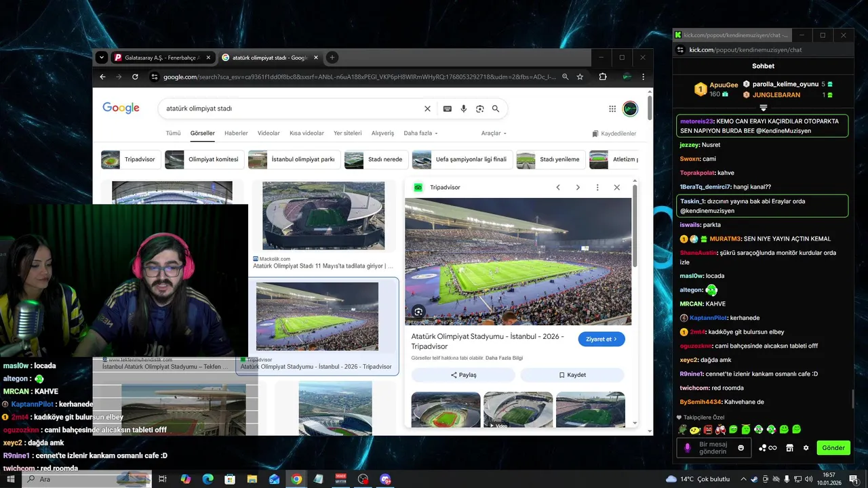
Task: Open the Kick shop storefront icon
Action: click(789, 448)
